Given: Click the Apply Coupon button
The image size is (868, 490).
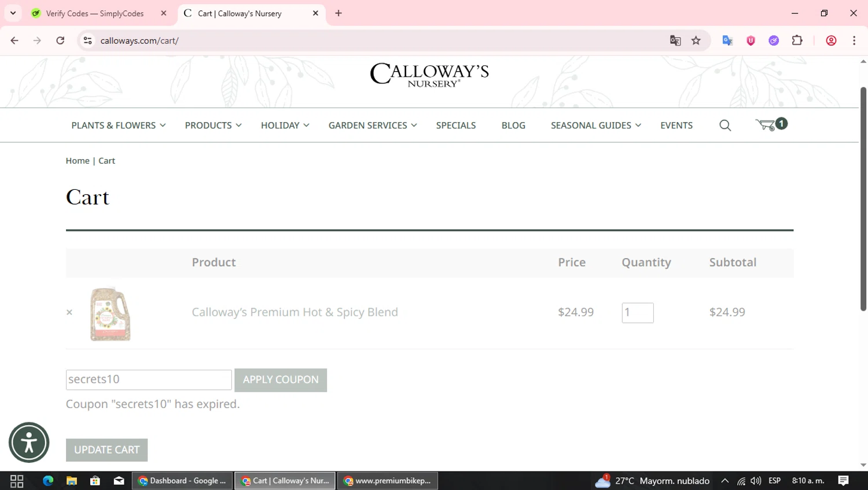Looking at the screenshot, I should (x=281, y=380).
